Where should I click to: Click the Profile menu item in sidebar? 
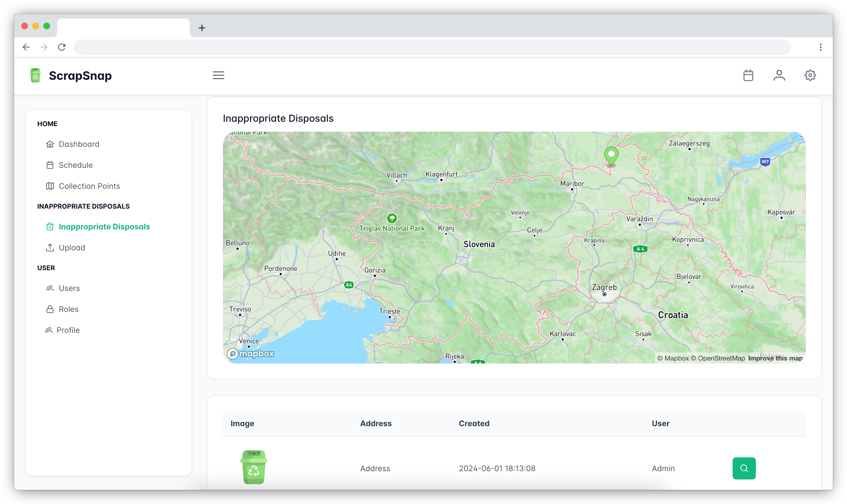[x=69, y=329]
